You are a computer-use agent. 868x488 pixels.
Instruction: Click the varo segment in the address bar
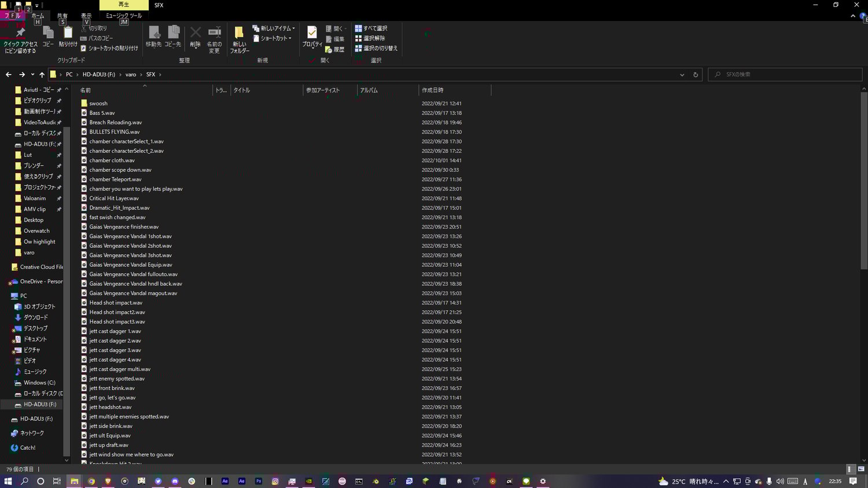[x=131, y=75]
